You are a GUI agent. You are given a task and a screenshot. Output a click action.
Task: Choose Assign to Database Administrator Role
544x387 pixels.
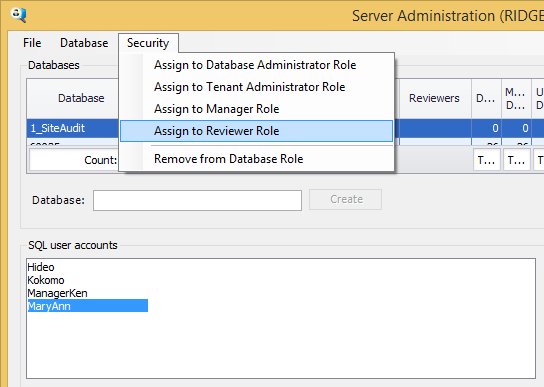click(256, 65)
